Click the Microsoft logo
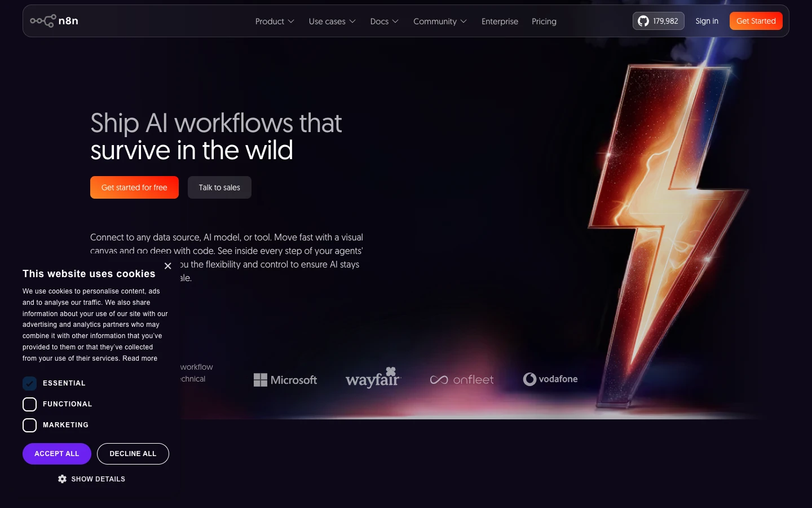The width and height of the screenshot is (812, 508). tap(285, 379)
